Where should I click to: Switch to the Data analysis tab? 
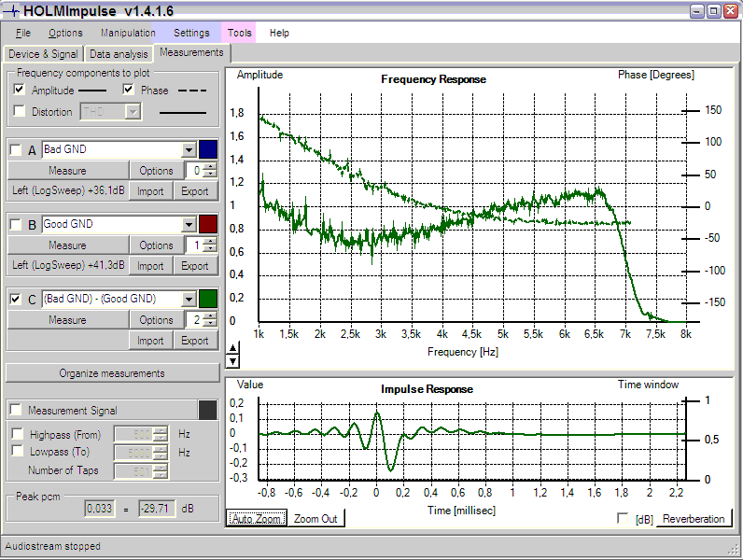119,54
